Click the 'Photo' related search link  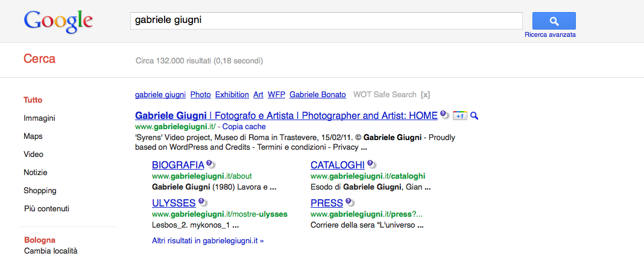pos(200,95)
